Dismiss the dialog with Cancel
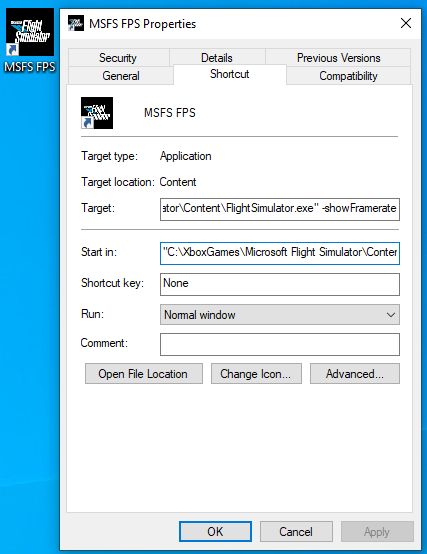 pos(296,531)
